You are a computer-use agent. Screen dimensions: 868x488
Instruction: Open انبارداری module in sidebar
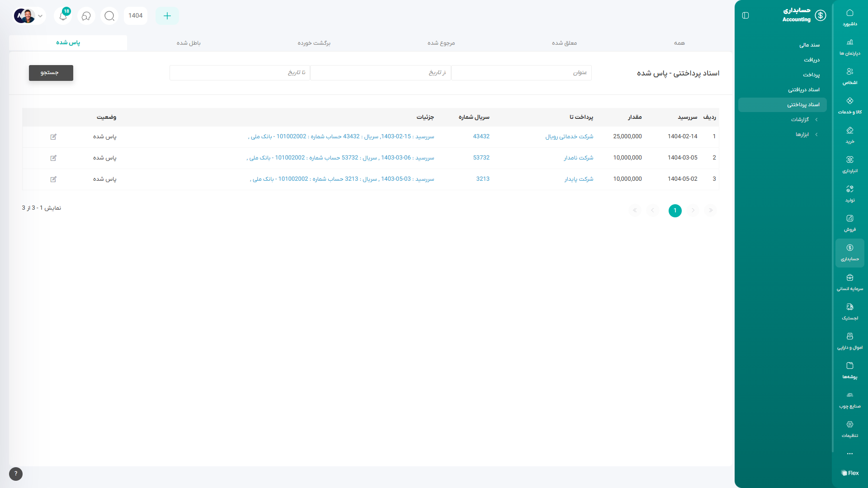pyautogui.click(x=849, y=164)
